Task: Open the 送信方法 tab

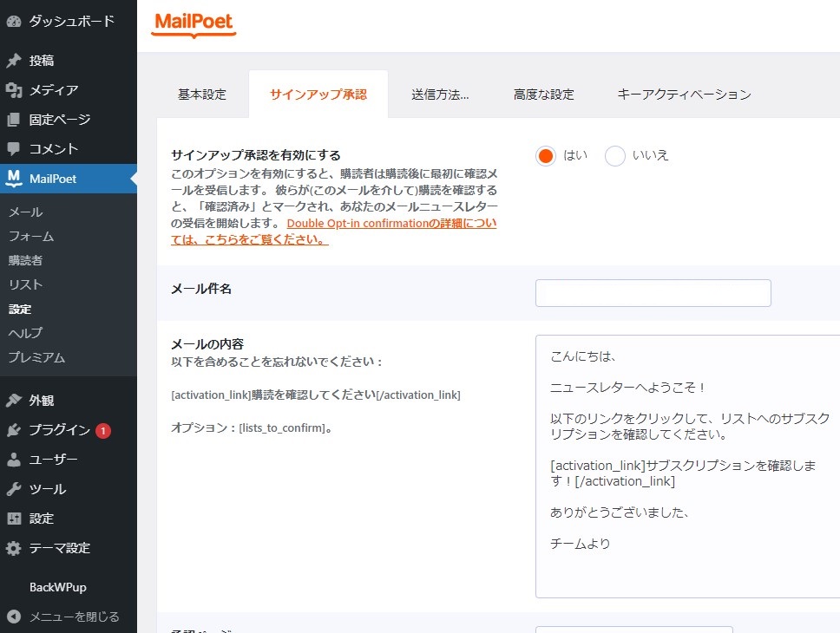Action: coord(440,95)
